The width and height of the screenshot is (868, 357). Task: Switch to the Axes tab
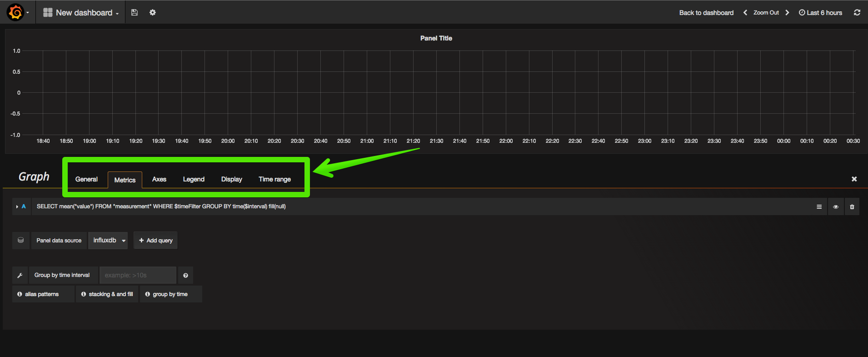(159, 180)
